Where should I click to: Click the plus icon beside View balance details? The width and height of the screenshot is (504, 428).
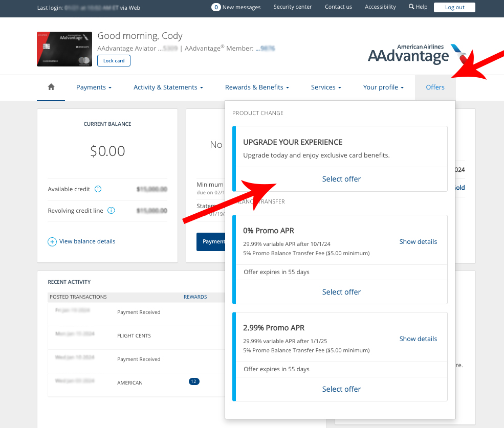[x=52, y=242]
